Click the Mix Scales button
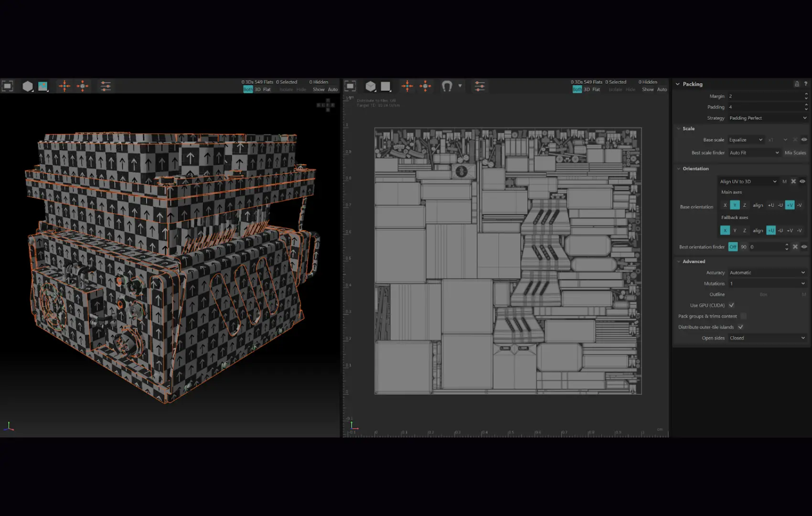Screen dimensions: 812x516 (795, 153)
